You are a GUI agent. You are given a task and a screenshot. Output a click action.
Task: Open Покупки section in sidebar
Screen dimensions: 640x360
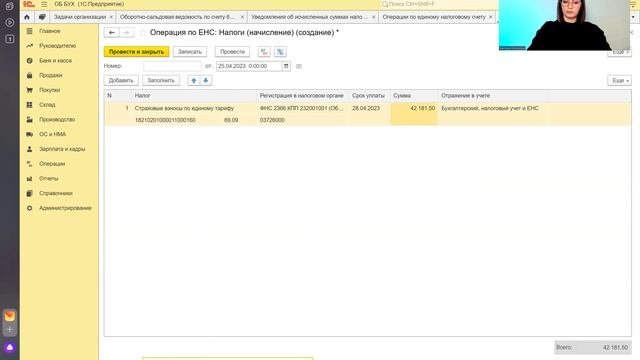pos(49,90)
